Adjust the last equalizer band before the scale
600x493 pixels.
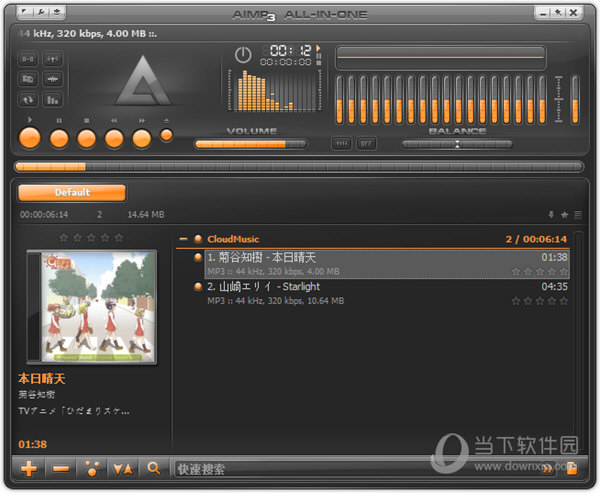tap(542, 100)
